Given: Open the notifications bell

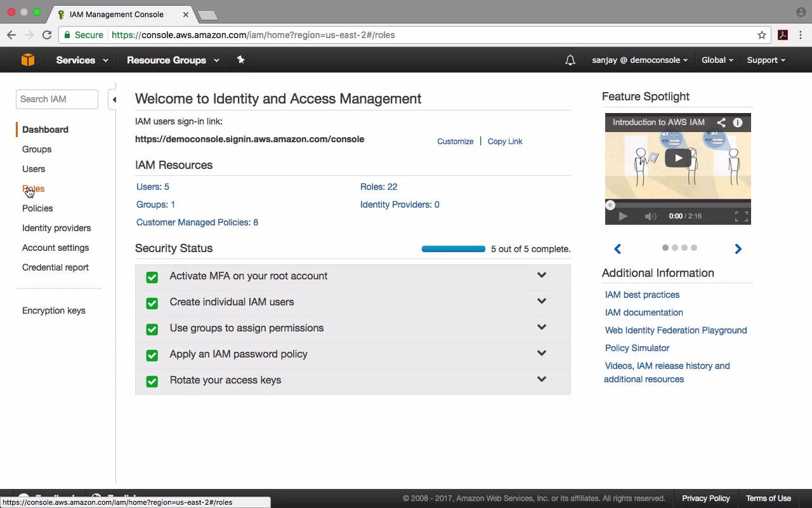Looking at the screenshot, I should click(x=570, y=60).
